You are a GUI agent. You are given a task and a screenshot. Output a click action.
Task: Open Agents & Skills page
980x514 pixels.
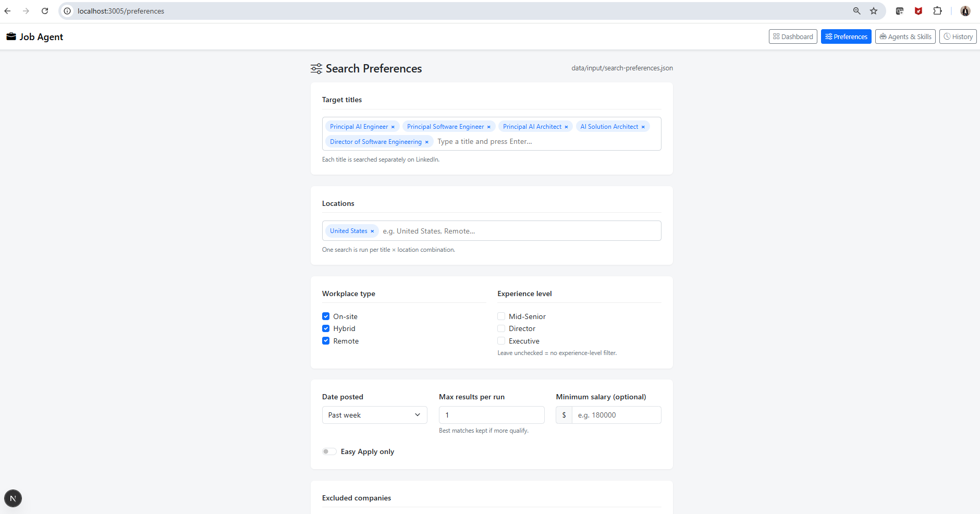click(905, 36)
